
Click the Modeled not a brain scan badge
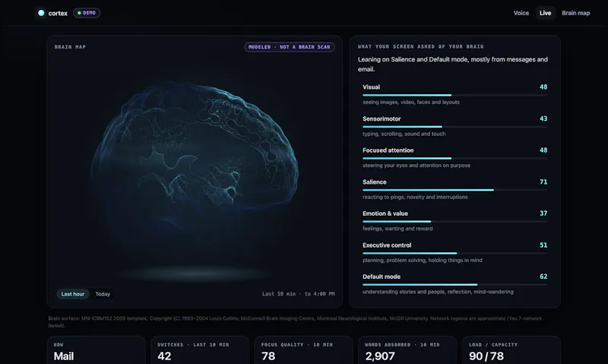pos(290,47)
